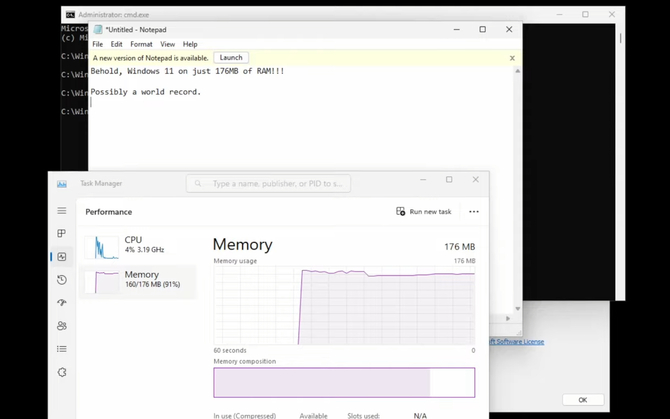Click the cmd.exe title bar icon

[70, 15]
